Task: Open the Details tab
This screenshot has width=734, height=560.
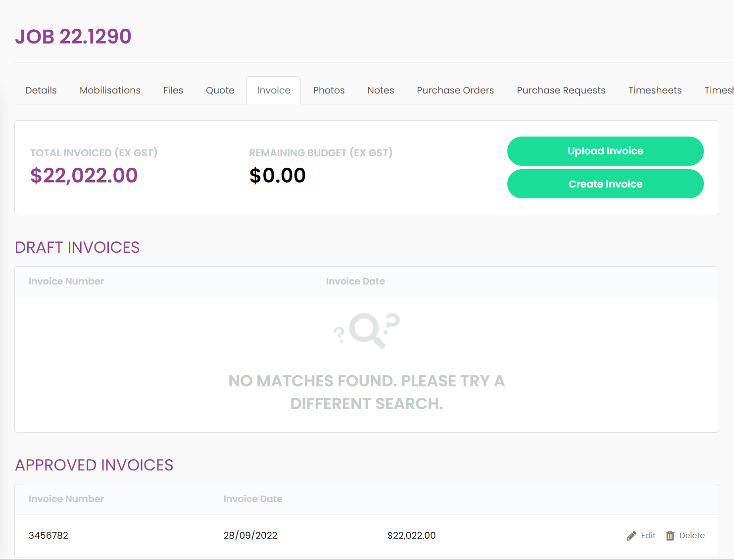Action: tap(41, 90)
